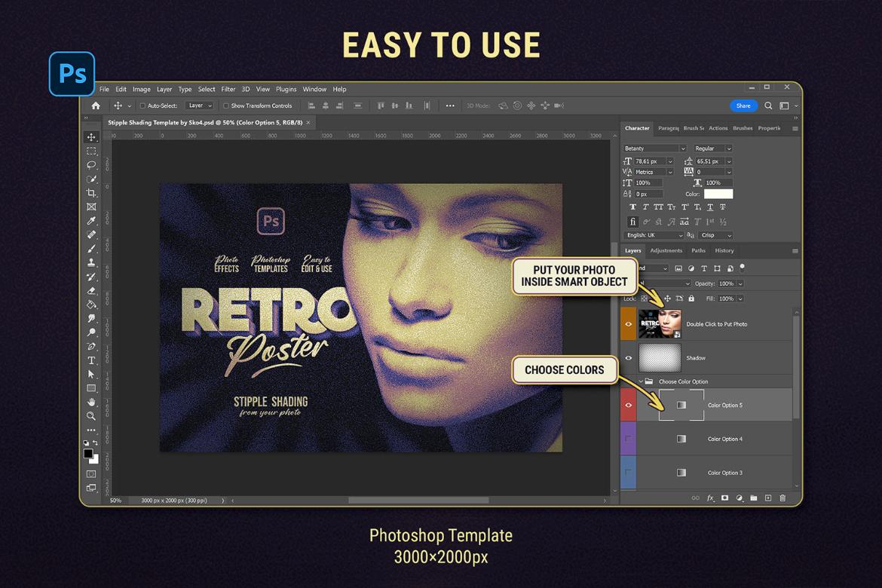Click the delete layer trash icon

pos(782,498)
